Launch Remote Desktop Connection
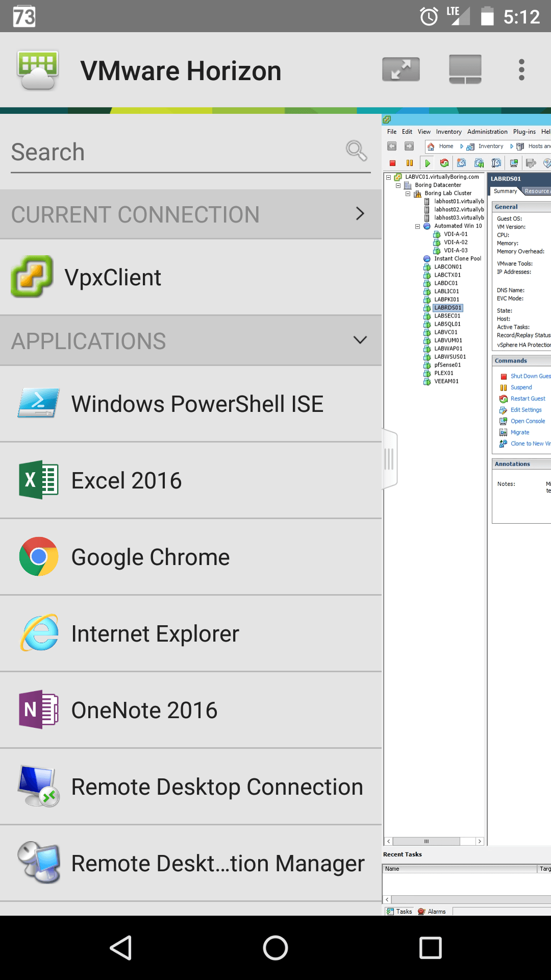This screenshot has width=551, height=980. tap(191, 787)
